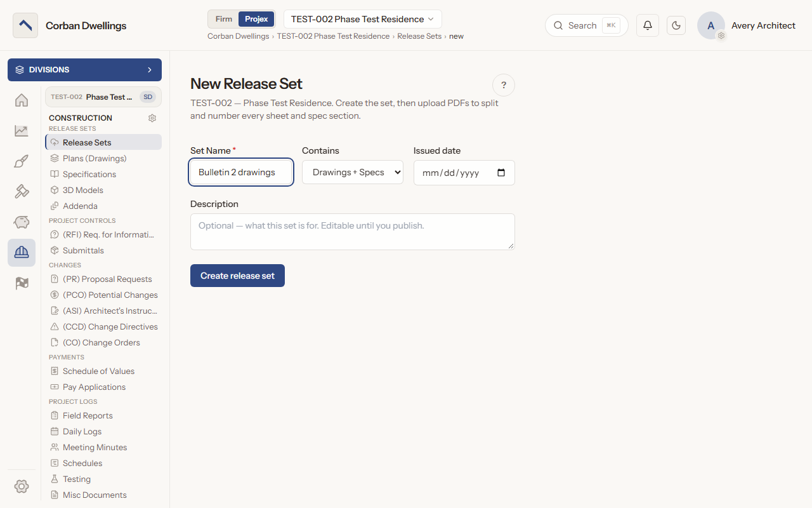
Task: Open the Search box
Action: (586, 25)
